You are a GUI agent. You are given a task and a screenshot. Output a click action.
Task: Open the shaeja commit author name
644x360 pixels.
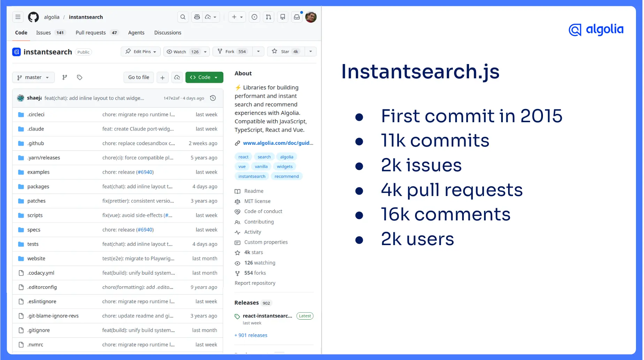point(34,98)
